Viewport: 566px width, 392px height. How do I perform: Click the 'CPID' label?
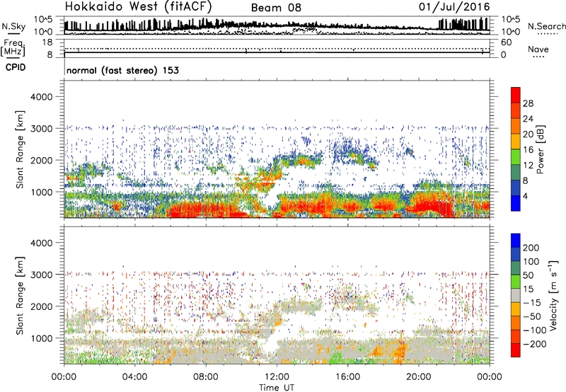tap(16, 67)
